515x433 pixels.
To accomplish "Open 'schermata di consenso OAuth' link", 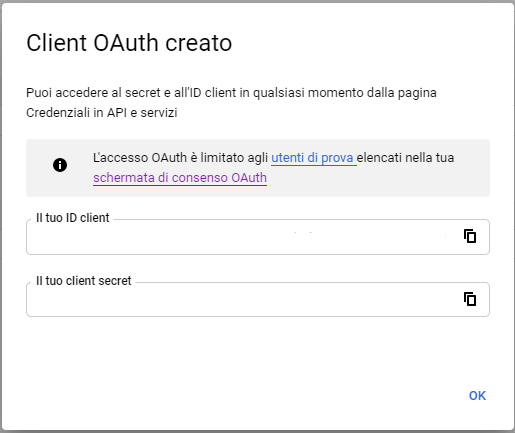I will (x=180, y=178).
